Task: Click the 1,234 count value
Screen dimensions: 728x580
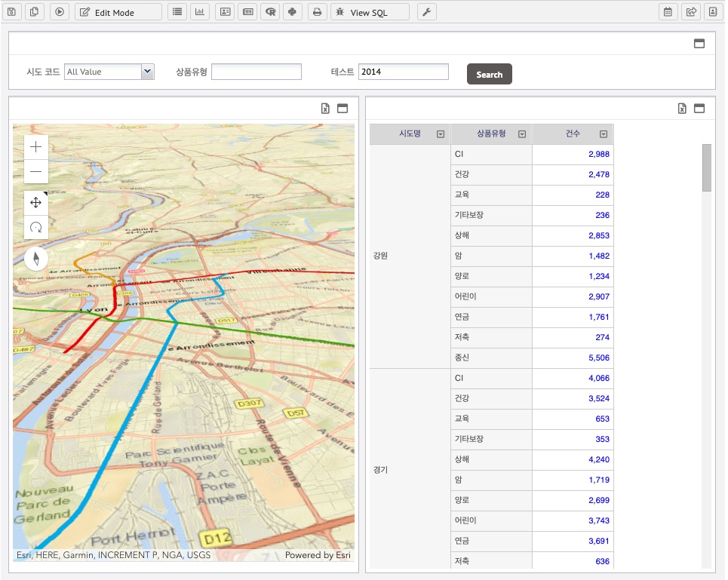Action: 599,276
